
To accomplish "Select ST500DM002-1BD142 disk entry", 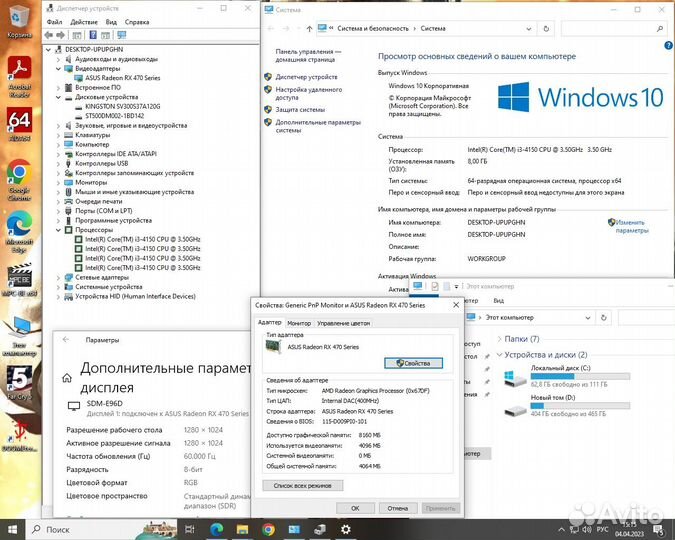I will tap(115, 116).
